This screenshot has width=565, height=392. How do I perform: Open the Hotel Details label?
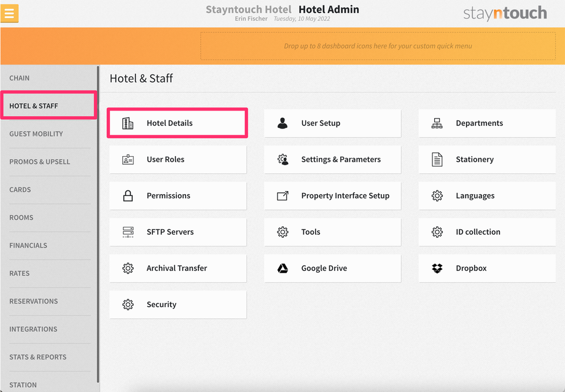click(x=169, y=123)
